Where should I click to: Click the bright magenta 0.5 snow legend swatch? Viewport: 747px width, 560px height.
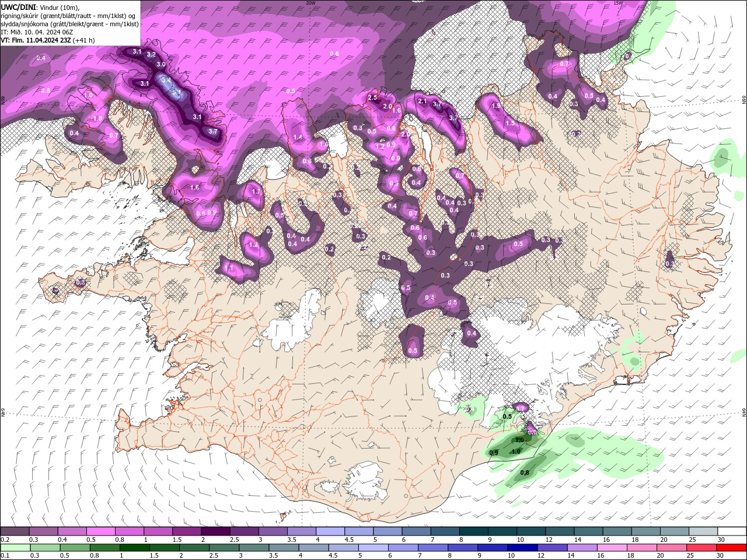100,531
